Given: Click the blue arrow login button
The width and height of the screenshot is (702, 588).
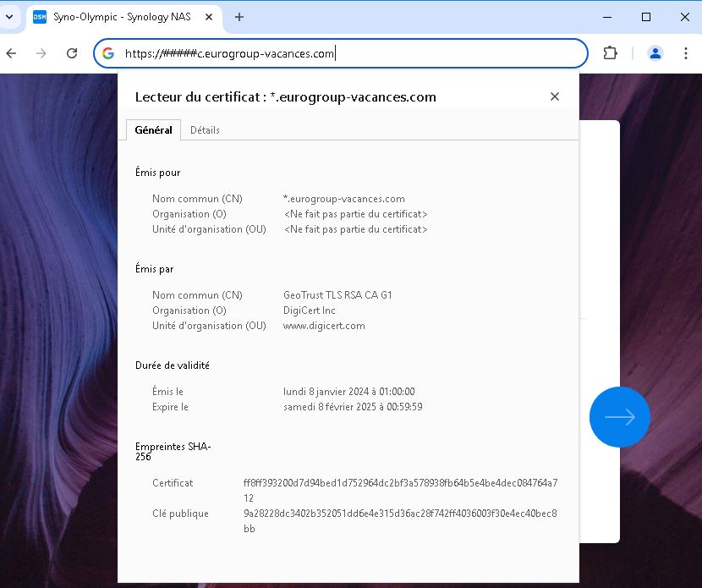Looking at the screenshot, I should pos(620,417).
